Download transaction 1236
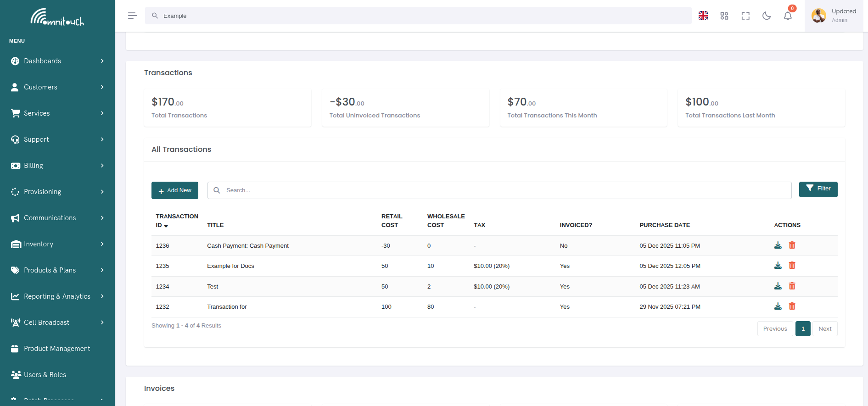The width and height of the screenshot is (868, 406). [778, 245]
